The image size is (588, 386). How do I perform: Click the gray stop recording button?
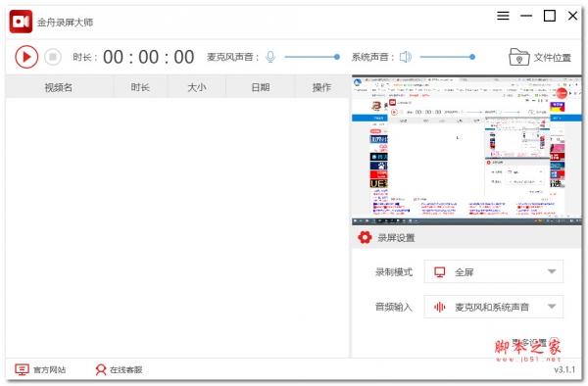53,57
